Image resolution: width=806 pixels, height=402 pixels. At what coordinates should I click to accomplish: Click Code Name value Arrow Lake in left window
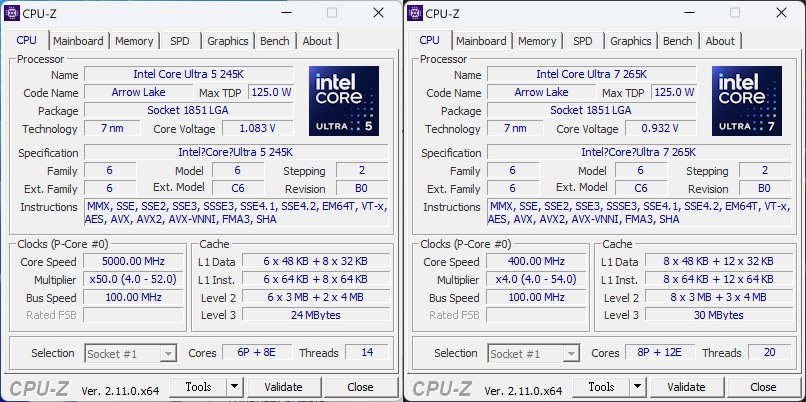pos(139,93)
